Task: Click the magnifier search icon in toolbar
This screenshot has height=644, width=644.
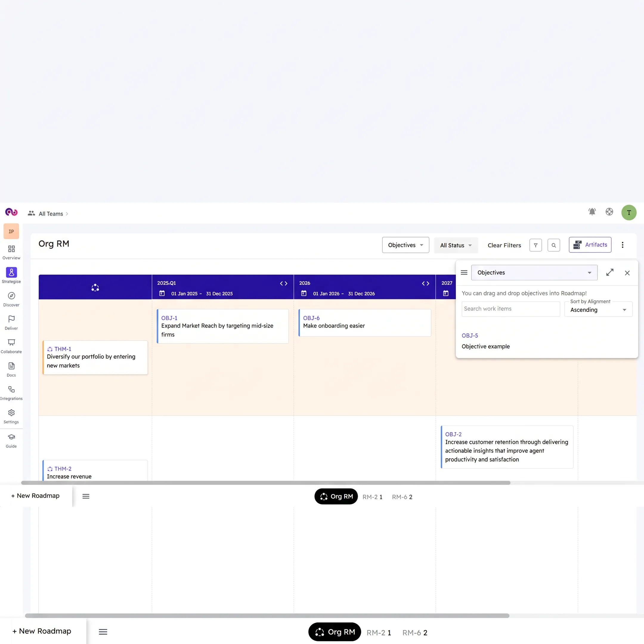Action: (554, 245)
